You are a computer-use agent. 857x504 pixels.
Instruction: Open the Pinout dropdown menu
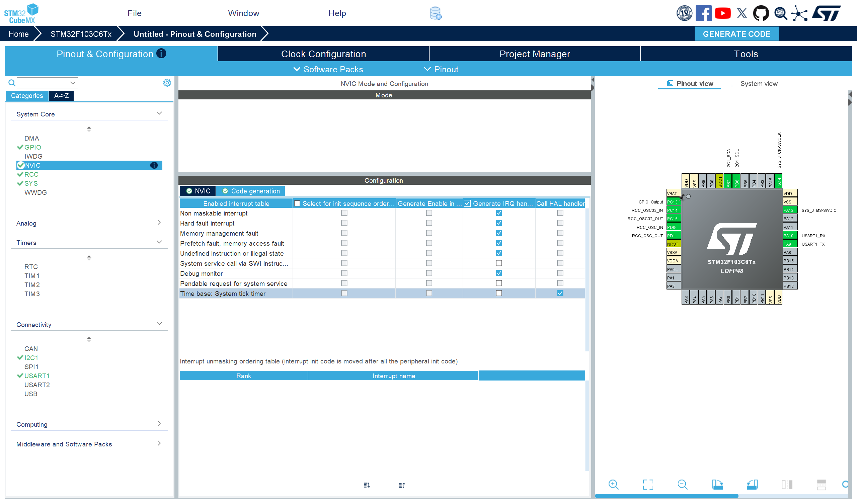(x=441, y=69)
